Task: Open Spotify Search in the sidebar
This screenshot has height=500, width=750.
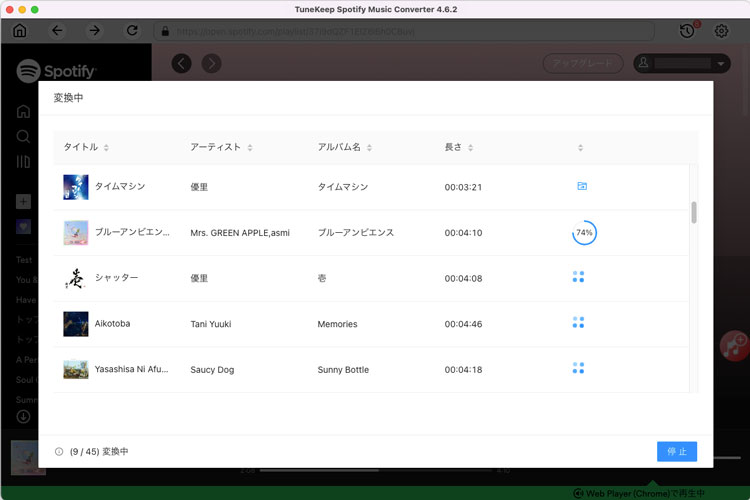Action: click(23, 136)
